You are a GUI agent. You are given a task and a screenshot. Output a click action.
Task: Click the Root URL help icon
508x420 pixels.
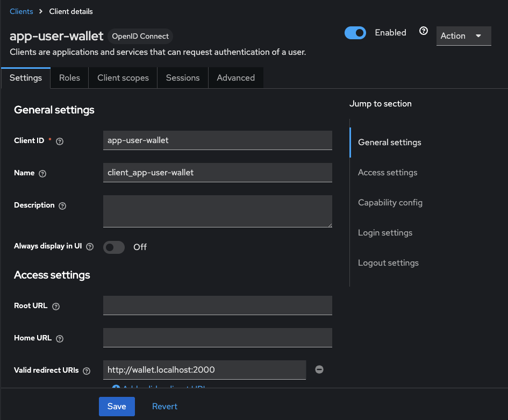tap(55, 306)
